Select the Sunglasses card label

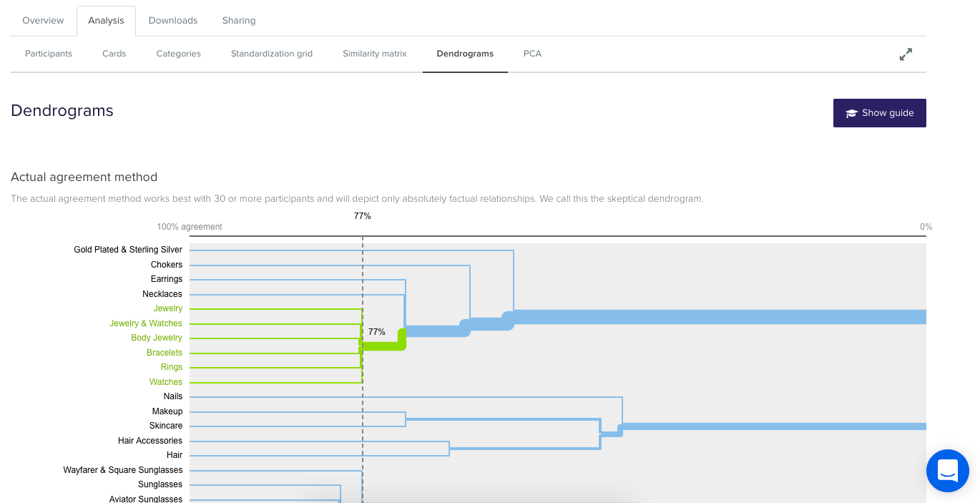click(160, 484)
